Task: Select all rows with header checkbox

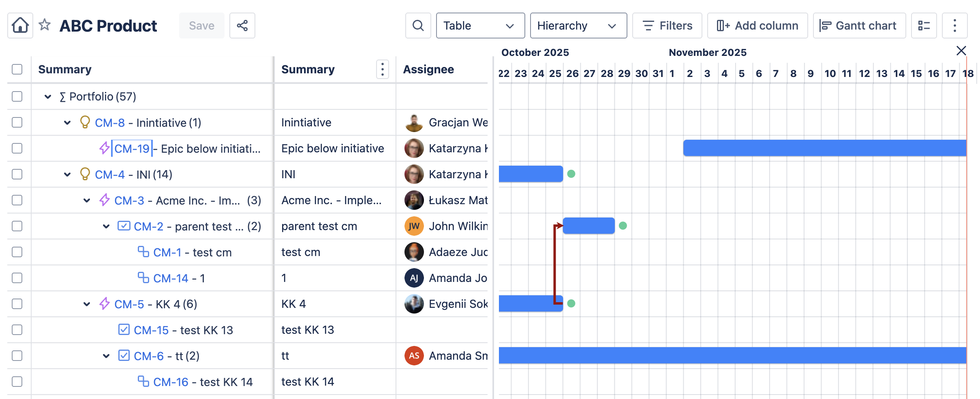Action: [17, 69]
